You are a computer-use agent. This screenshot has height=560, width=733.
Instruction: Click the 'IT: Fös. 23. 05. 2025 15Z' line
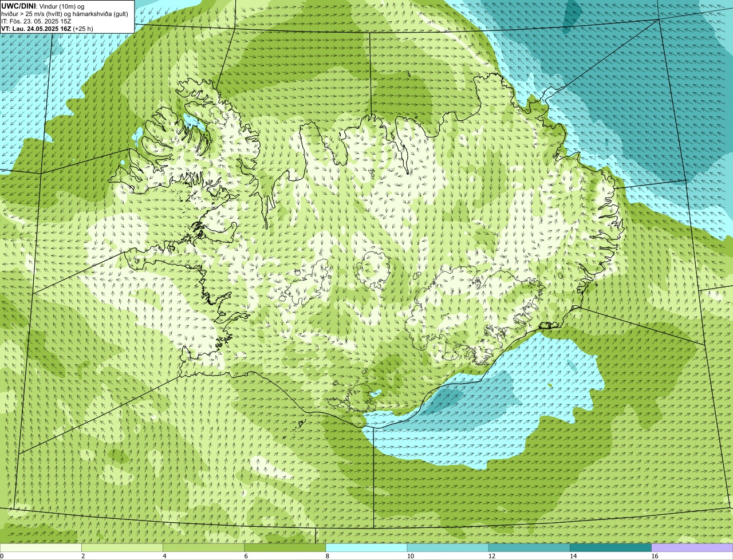(x=36, y=21)
